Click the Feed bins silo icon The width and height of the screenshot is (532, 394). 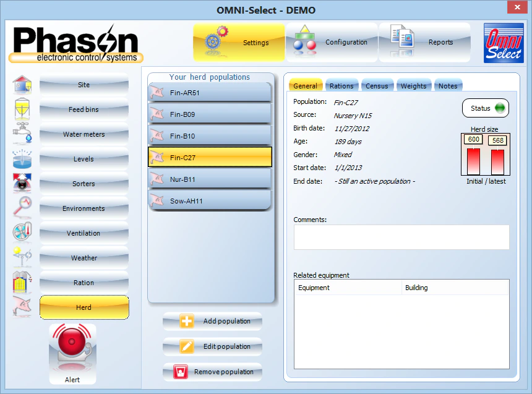pyautogui.click(x=22, y=109)
